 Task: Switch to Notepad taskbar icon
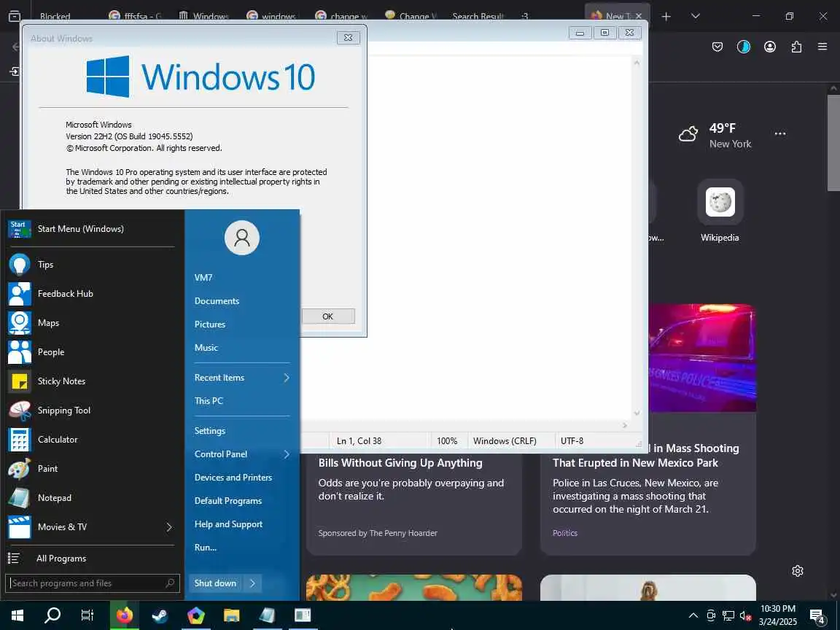pos(267,615)
